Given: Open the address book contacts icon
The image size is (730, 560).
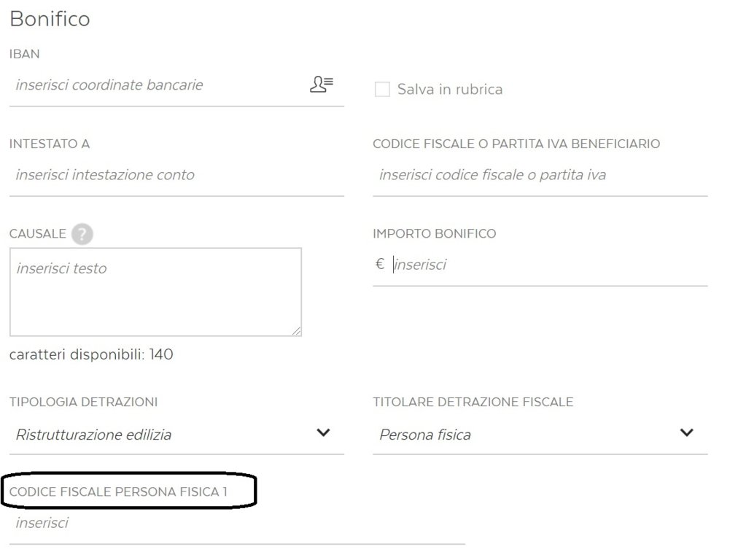Looking at the screenshot, I should [x=321, y=85].
